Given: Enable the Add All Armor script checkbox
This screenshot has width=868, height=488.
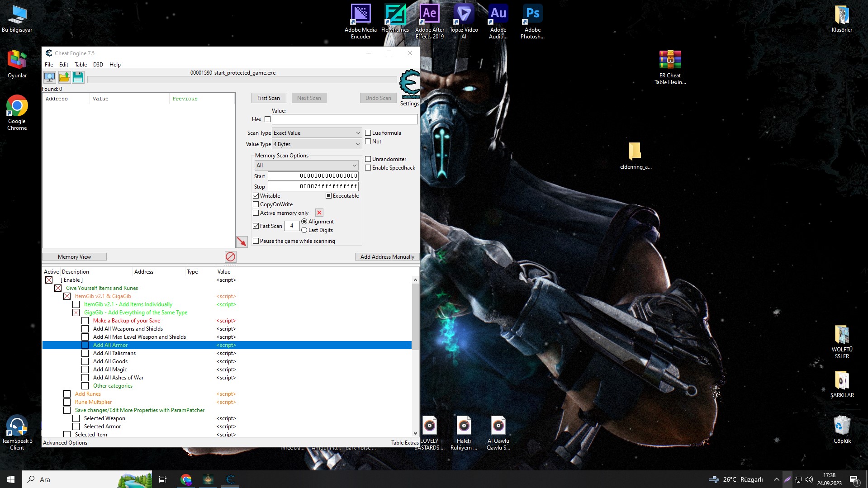Looking at the screenshot, I should tap(85, 345).
